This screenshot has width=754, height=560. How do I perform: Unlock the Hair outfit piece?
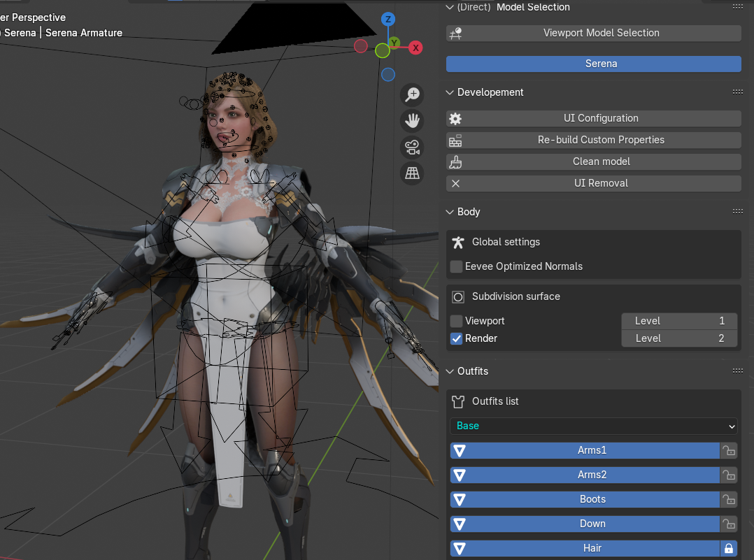729,548
